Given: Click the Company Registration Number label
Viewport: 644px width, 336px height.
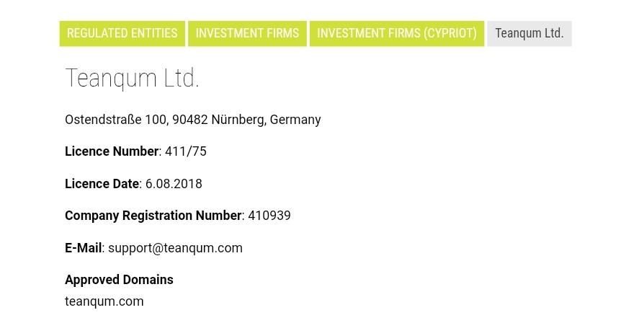Looking at the screenshot, I should pos(153,216).
